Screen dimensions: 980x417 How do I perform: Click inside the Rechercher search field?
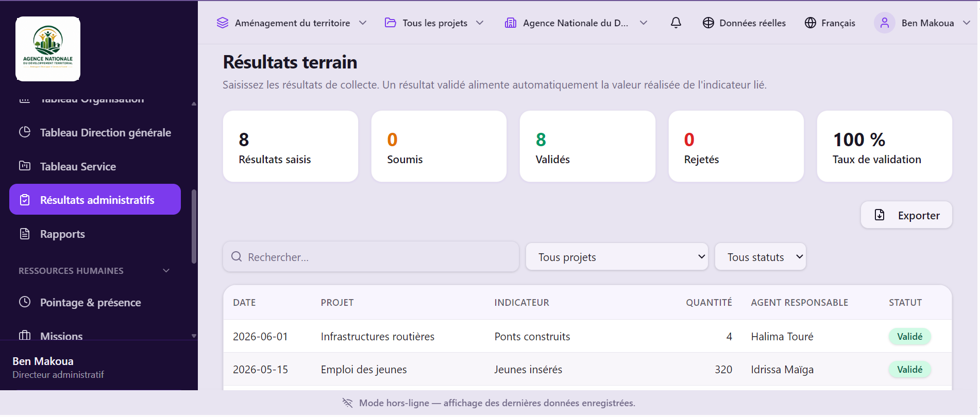[371, 256]
